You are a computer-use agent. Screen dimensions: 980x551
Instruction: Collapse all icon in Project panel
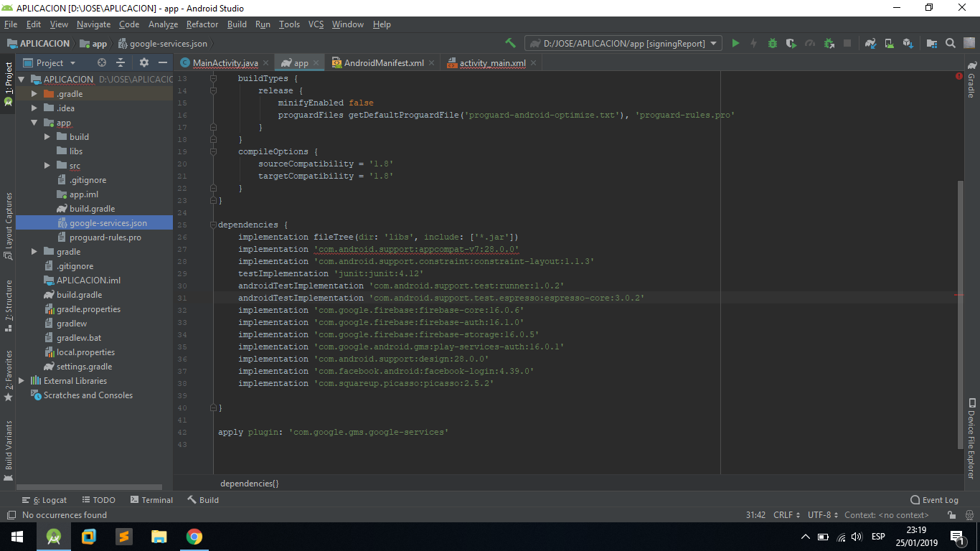[x=121, y=62]
